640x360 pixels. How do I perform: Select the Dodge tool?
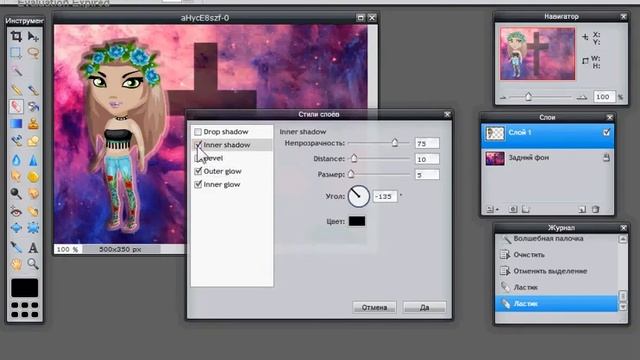point(16,193)
